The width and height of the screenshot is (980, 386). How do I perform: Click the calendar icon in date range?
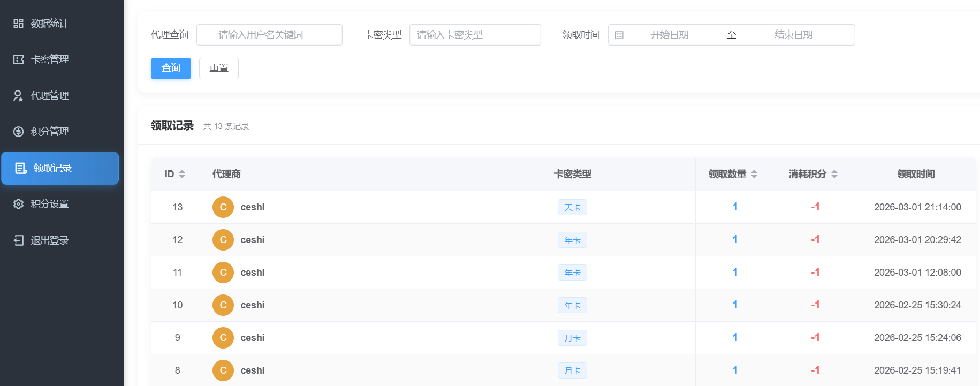pos(619,35)
